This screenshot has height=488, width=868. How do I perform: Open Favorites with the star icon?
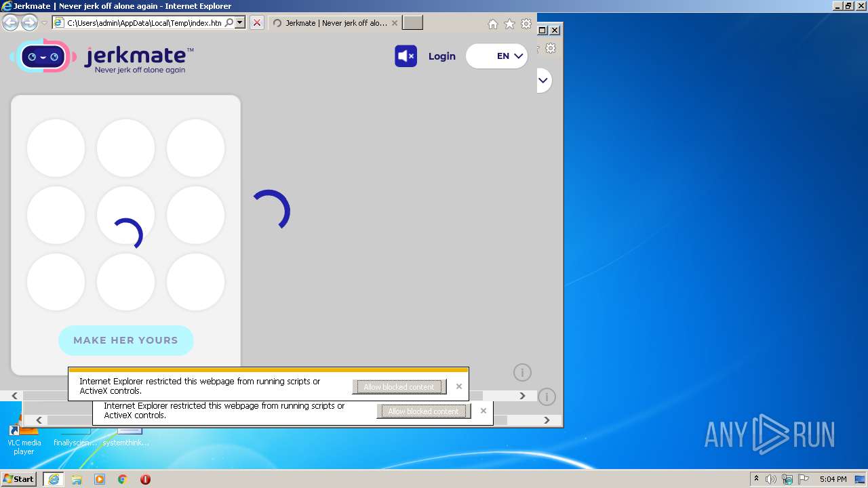click(509, 24)
